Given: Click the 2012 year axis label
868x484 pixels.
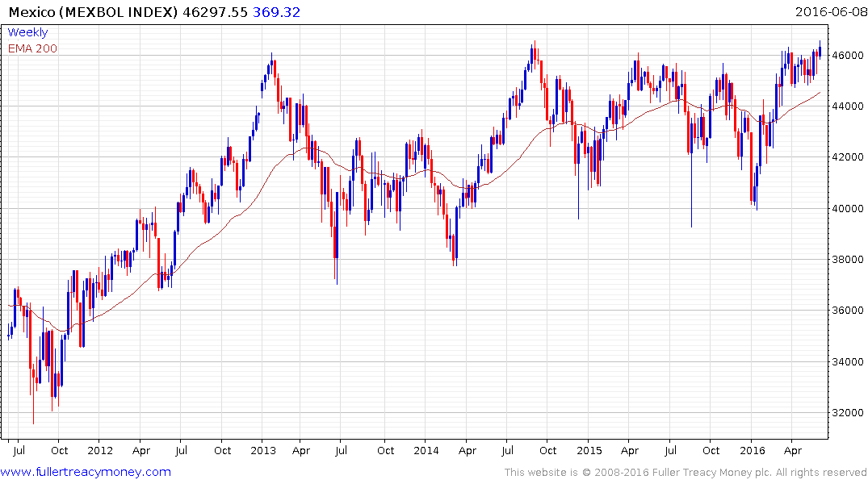Looking at the screenshot, I should point(100,450).
